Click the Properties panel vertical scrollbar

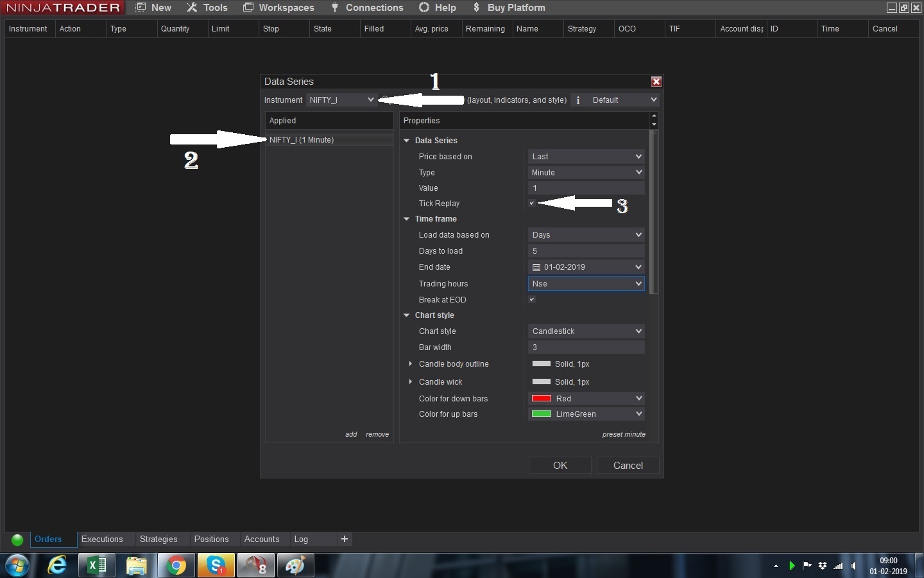click(654, 212)
